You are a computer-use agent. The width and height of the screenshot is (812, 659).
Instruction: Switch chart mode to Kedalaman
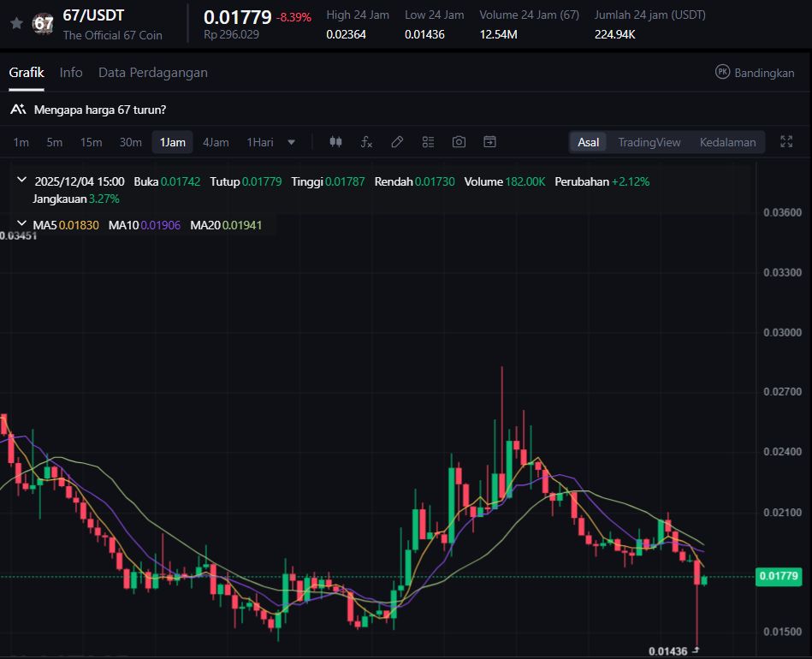click(727, 142)
